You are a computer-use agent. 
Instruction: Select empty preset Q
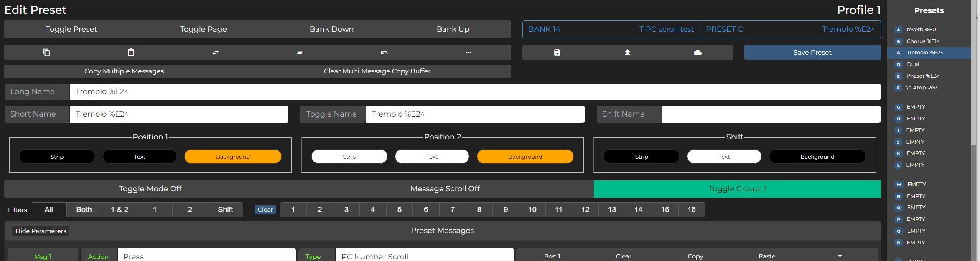pyautogui.click(x=929, y=231)
